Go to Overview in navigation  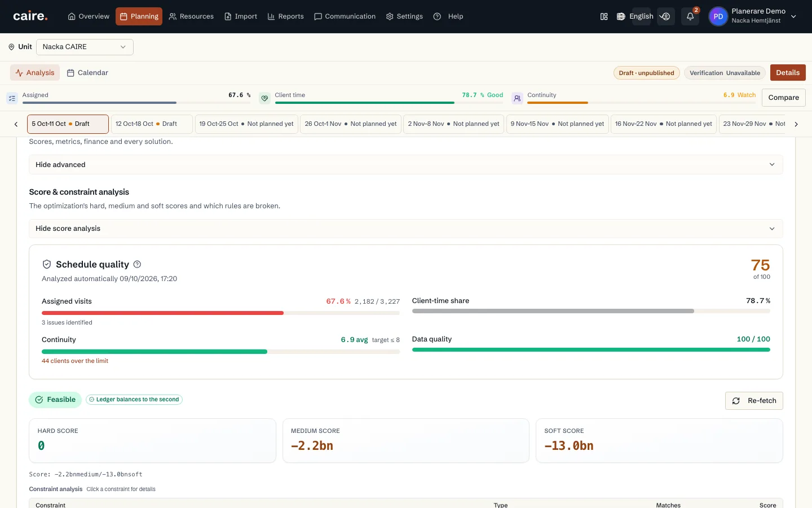[x=89, y=16]
